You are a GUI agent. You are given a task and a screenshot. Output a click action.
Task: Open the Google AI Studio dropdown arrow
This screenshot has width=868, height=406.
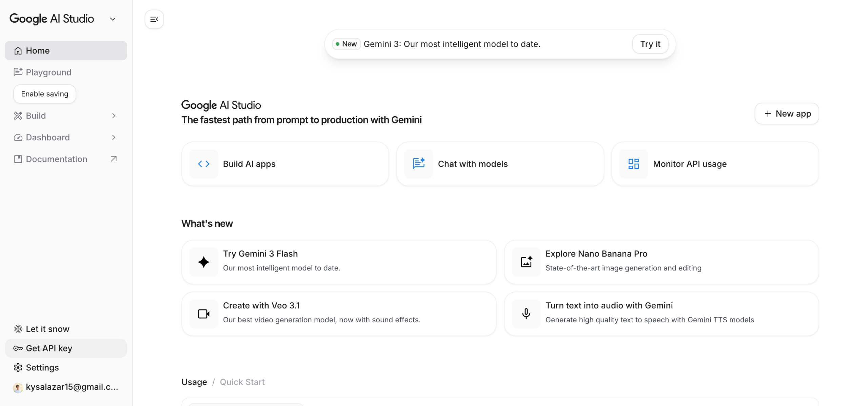point(113,19)
